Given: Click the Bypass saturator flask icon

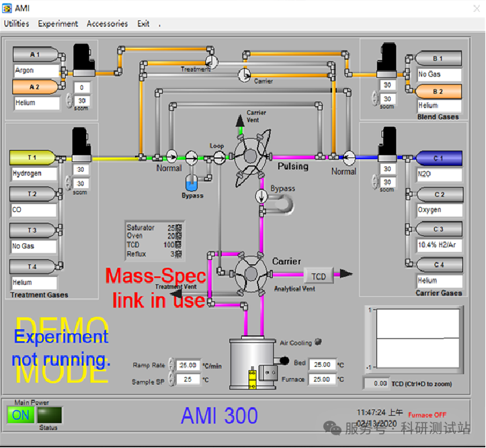Looking at the screenshot, I should (192, 183).
